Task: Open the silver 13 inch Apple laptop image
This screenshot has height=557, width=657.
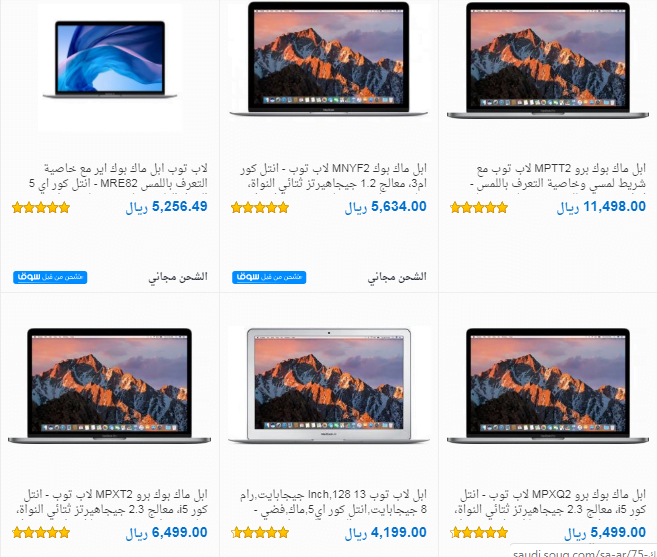Action: coord(329,386)
